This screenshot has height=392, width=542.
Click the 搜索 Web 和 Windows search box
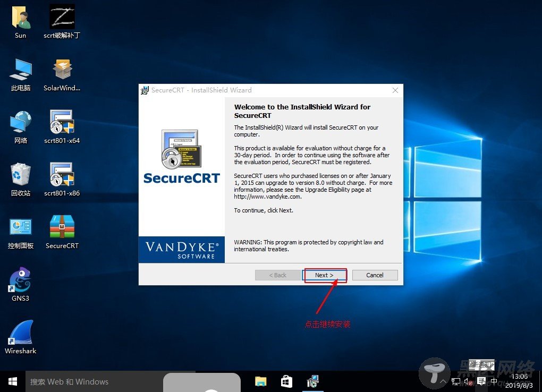coord(111,381)
